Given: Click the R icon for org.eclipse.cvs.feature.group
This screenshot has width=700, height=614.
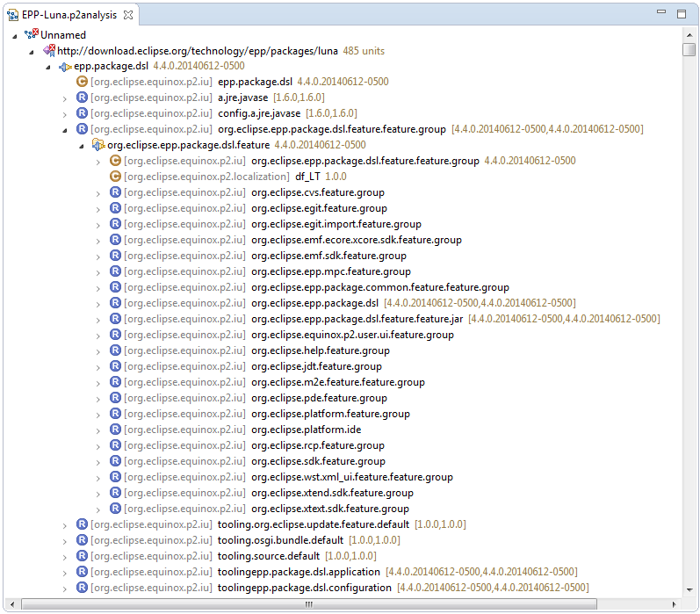Looking at the screenshot, I should pos(116,192).
